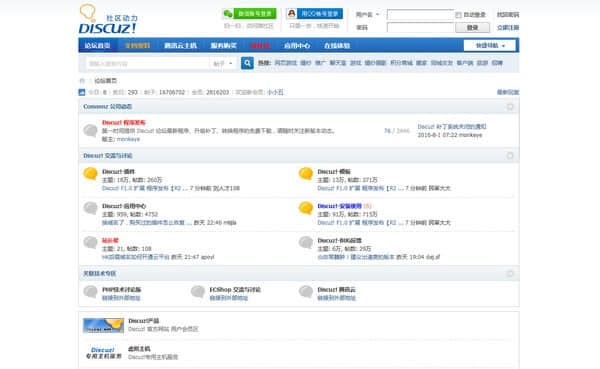Open the 快捷导航 dropdown in the nav bar
The image size is (600, 369).
click(489, 46)
